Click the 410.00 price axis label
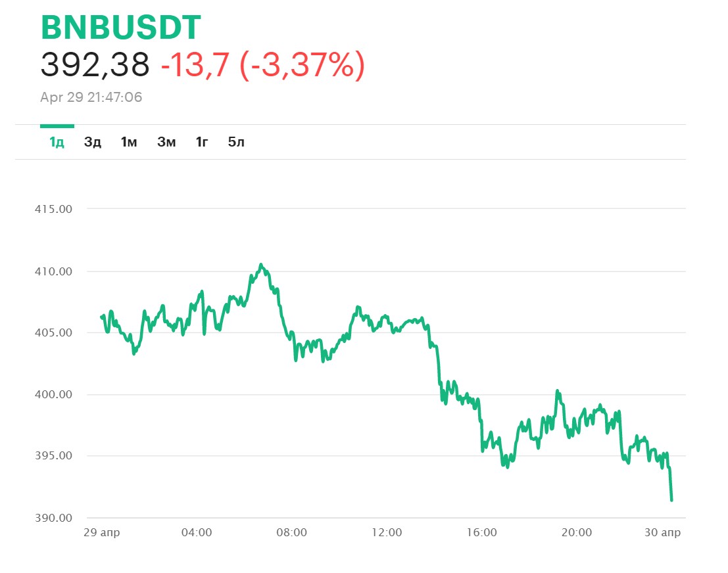 click(53, 272)
